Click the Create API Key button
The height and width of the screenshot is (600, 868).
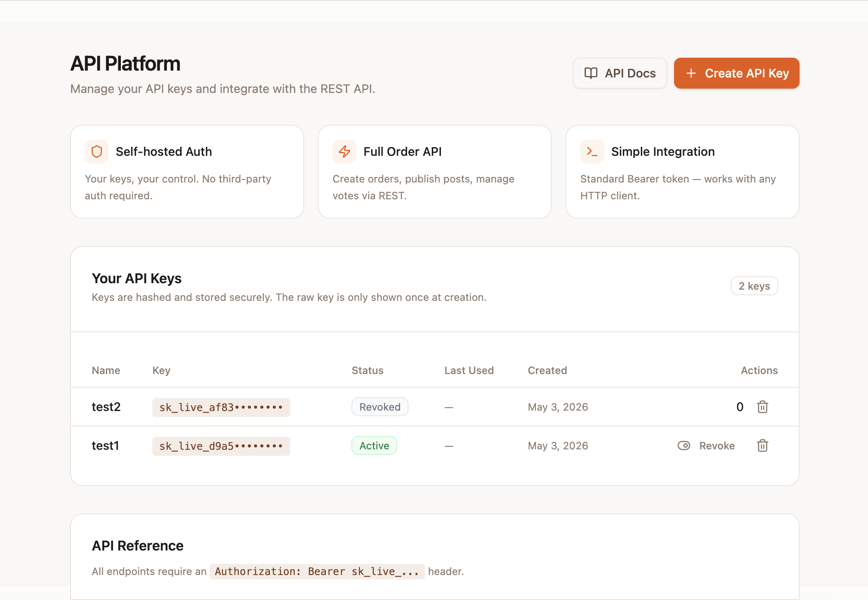[736, 73]
